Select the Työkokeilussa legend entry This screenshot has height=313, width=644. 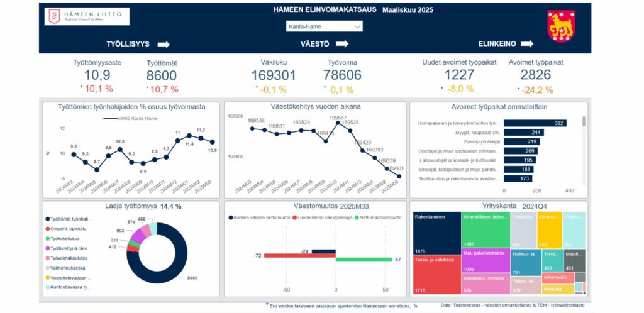point(72,239)
